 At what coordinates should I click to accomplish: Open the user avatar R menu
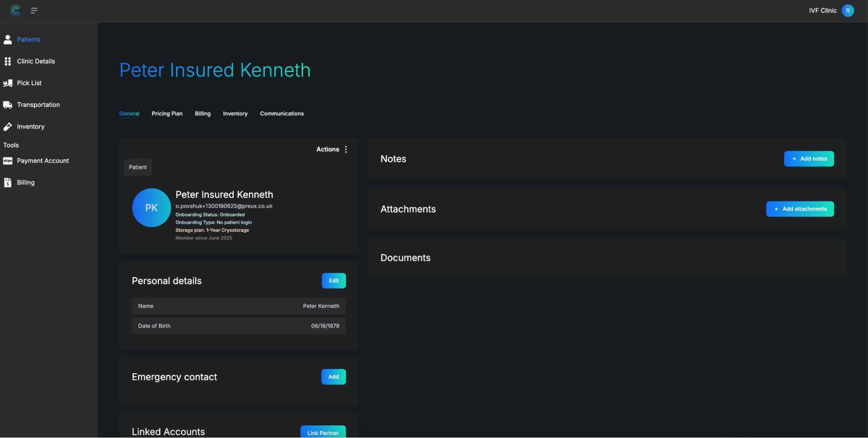pos(847,10)
